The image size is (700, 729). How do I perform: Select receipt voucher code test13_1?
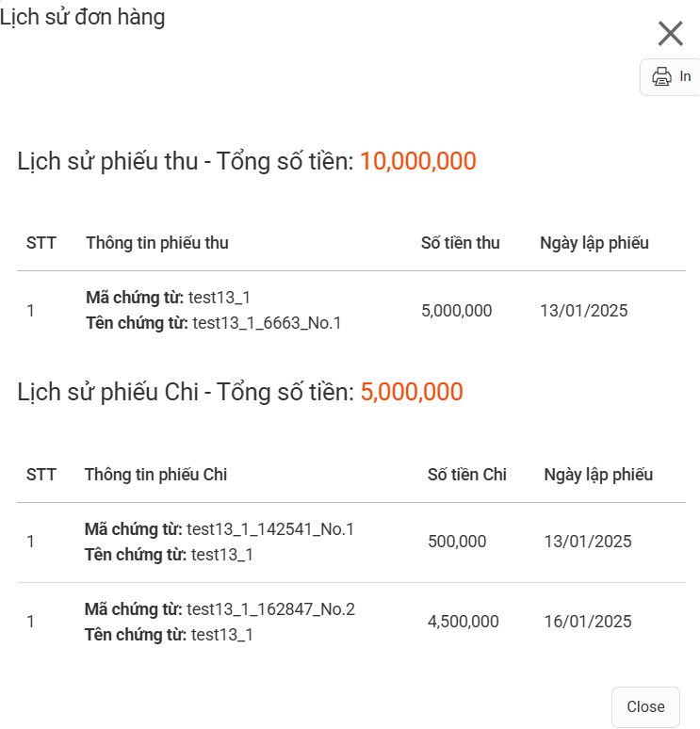[220, 298]
